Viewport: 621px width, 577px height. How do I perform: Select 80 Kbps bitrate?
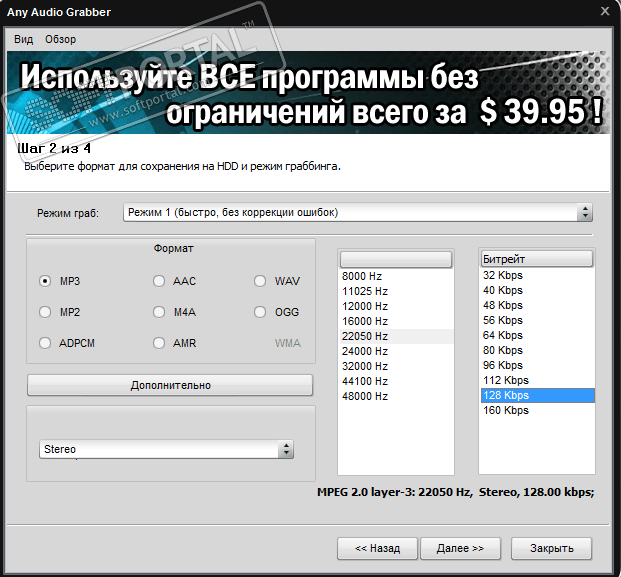click(537, 350)
